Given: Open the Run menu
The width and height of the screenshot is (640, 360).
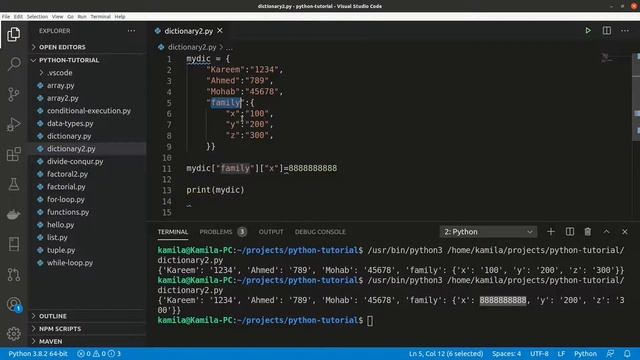Looking at the screenshot, I should [x=82, y=16].
